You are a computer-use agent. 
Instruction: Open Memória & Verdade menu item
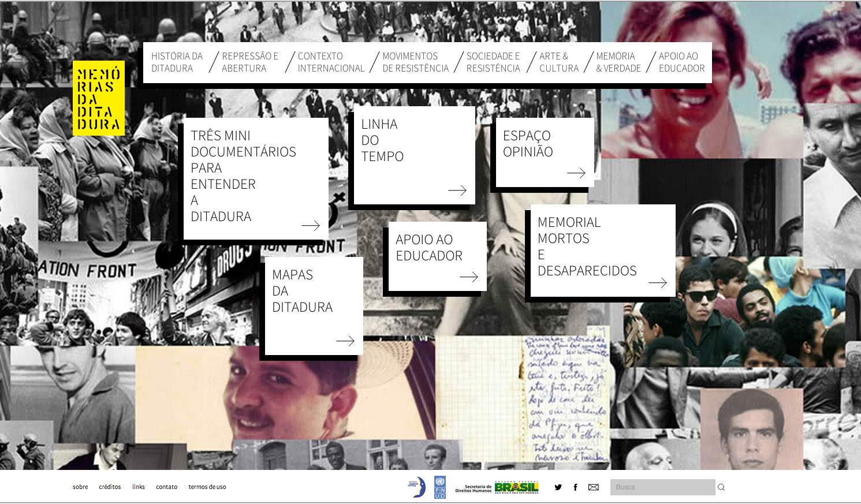(x=618, y=62)
